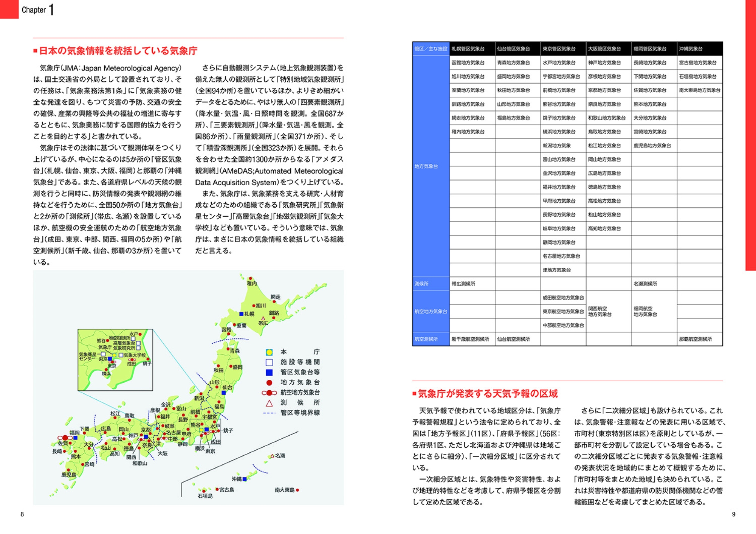Click page number 9
The width and height of the screenshot is (756, 534).
point(734,514)
